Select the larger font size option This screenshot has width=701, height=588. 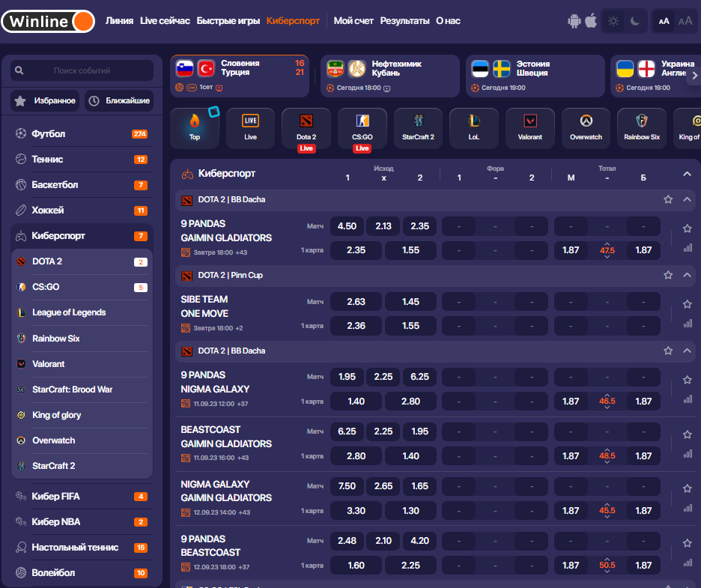click(x=685, y=21)
